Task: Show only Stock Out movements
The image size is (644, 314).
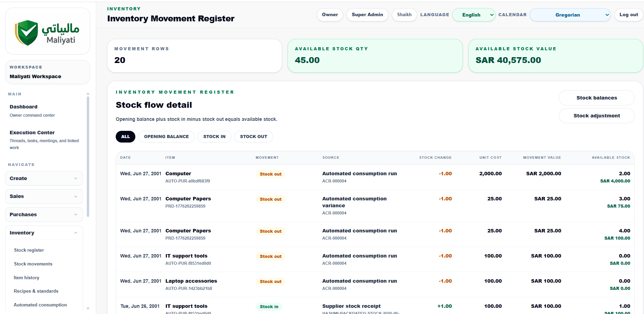Action: 253,137
